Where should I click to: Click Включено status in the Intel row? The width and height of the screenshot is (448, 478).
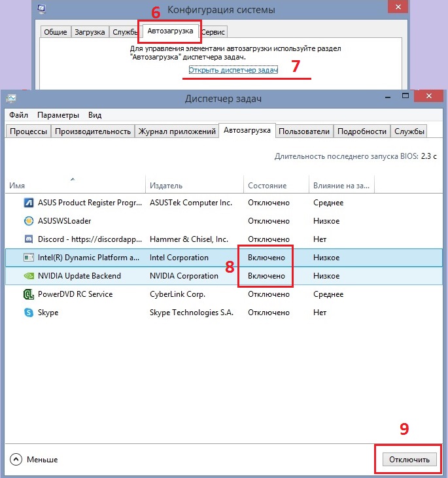266,258
